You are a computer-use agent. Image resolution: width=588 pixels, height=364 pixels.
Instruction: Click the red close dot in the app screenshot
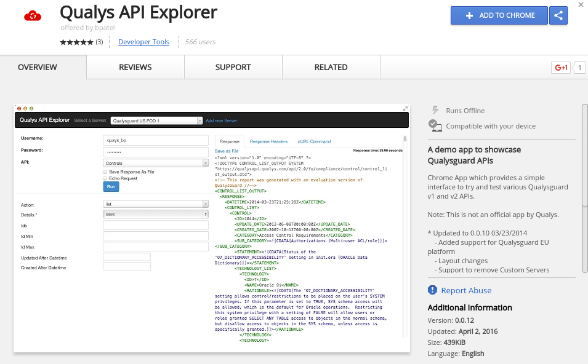(19, 109)
